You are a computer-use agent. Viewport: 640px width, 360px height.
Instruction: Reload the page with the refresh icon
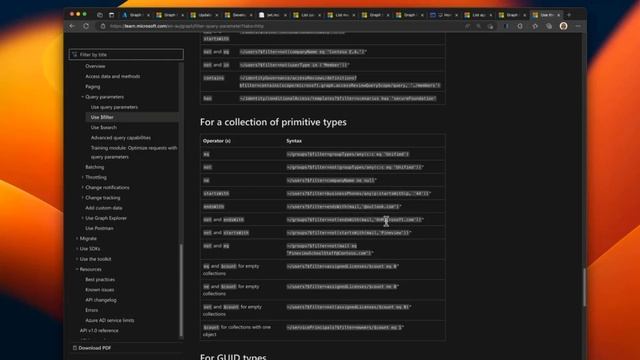tap(86, 26)
